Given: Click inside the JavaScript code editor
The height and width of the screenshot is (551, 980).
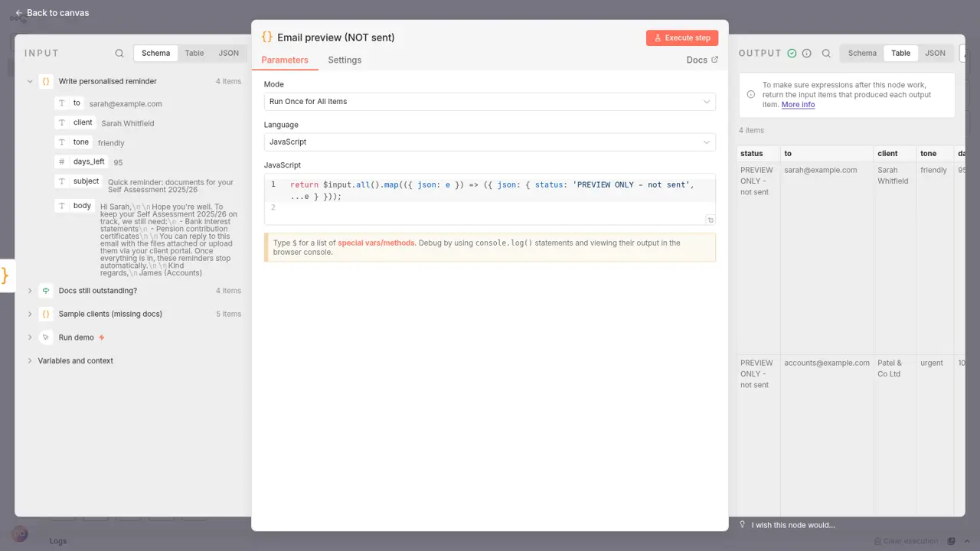Looking at the screenshot, I should pyautogui.click(x=490, y=199).
